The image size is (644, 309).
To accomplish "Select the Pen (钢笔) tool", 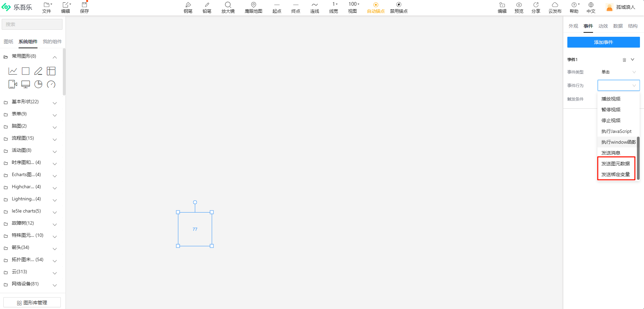I will [x=188, y=7].
